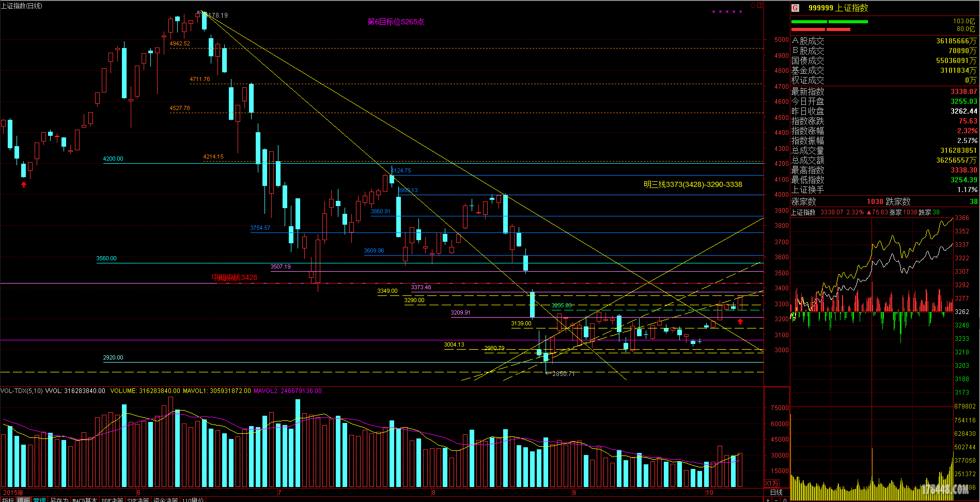Click the green buy-volume bar
Viewport: 980px width, 502px height.
pyautogui.click(x=830, y=22)
